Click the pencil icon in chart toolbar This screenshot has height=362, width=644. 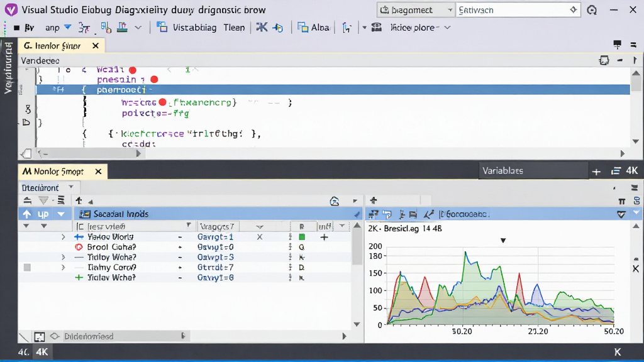click(x=428, y=214)
